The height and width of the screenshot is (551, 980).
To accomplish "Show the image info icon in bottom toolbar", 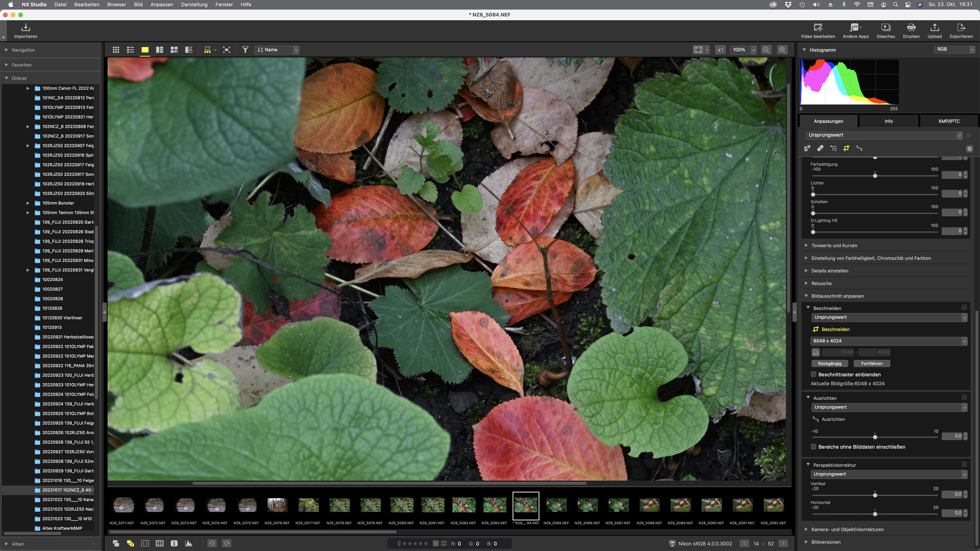I will (x=174, y=544).
